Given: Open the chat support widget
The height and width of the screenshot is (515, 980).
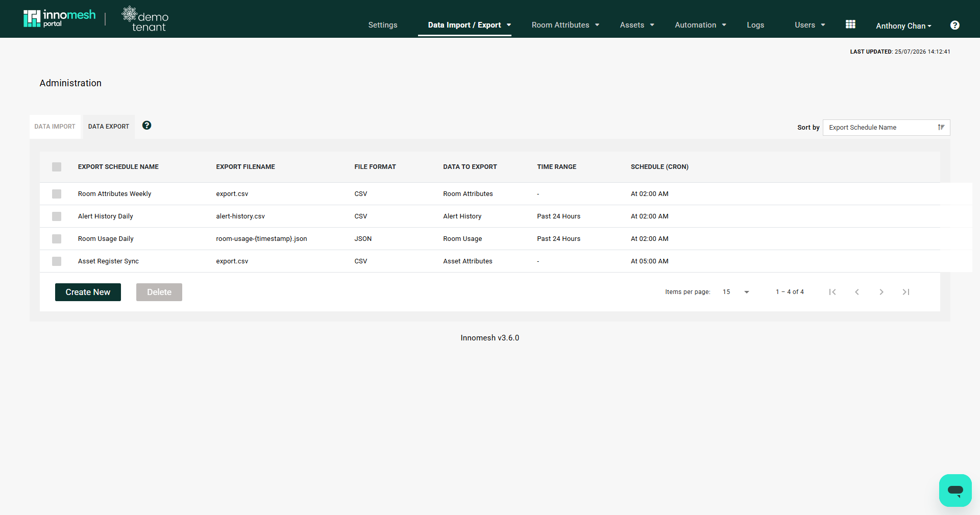Looking at the screenshot, I should pyautogui.click(x=955, y=491).
